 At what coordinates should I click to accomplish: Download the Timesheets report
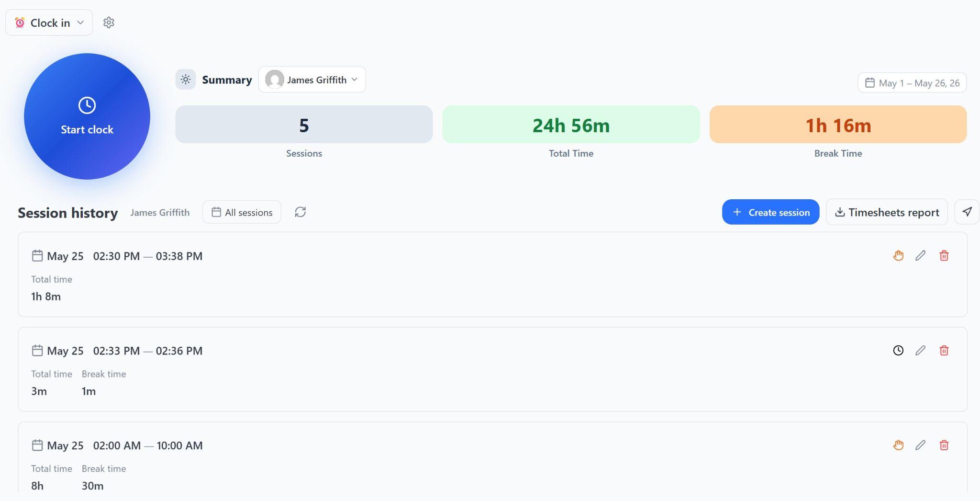point(887,212)
